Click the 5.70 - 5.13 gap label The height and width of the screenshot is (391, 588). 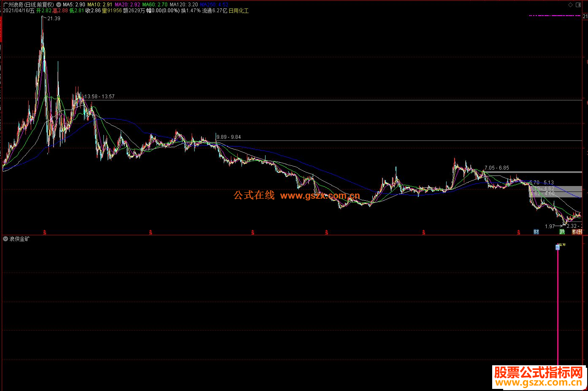point(542,183)
